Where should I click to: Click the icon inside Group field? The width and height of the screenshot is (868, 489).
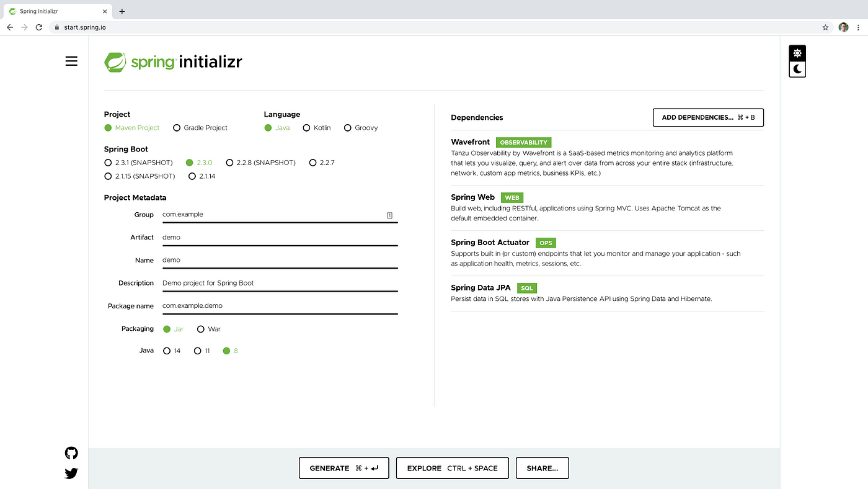click(389, 215)
